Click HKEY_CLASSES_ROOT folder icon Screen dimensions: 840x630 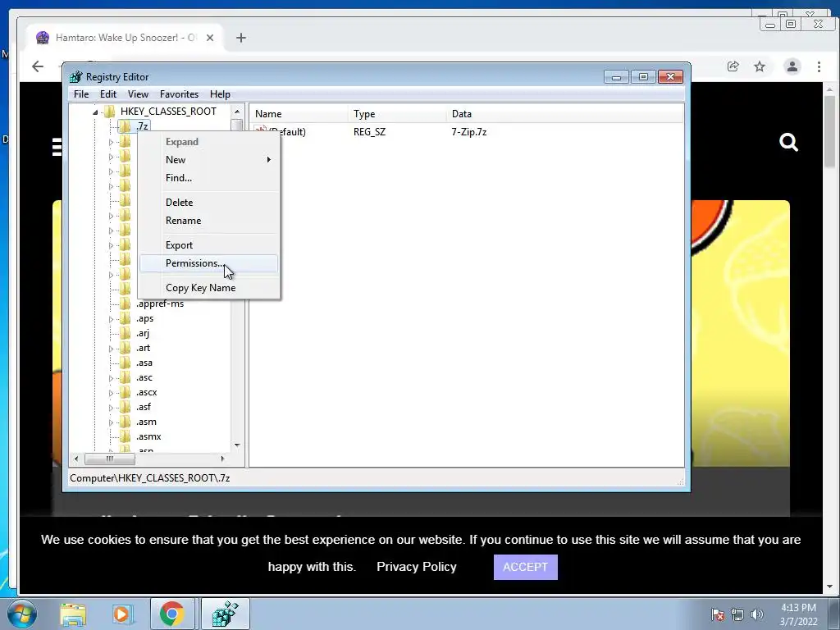110,111
